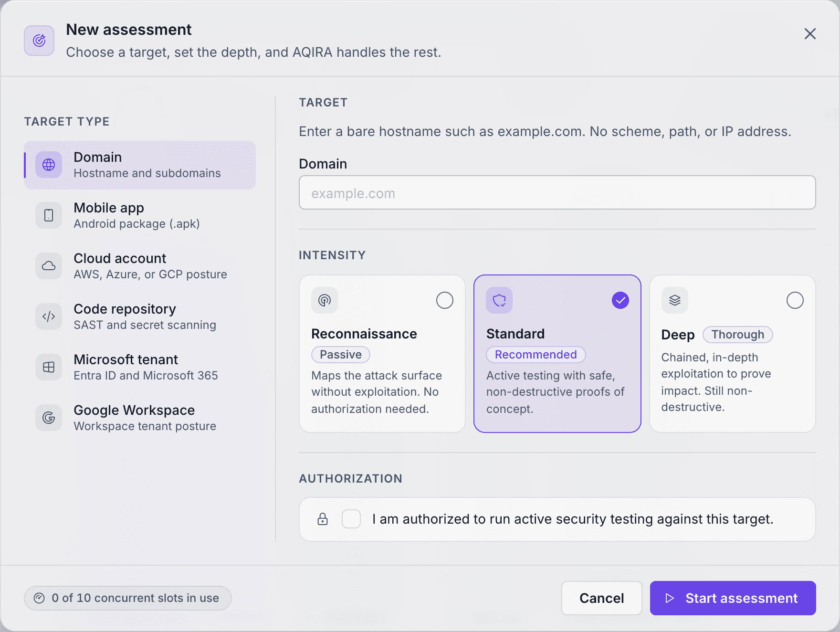
Task: Select the Reconnaissance intensity radio button
Action: 445,300
